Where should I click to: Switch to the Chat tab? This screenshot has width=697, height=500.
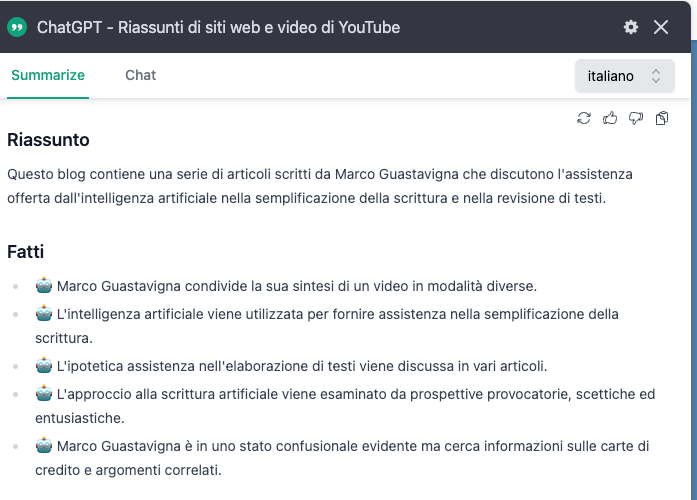pos(140,75)
